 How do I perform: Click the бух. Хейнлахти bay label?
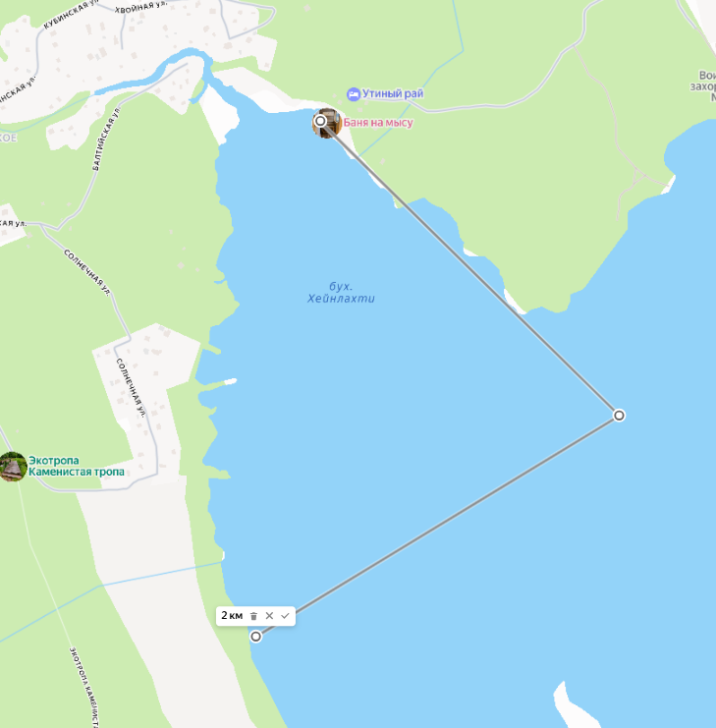click(x=341, y=293)
